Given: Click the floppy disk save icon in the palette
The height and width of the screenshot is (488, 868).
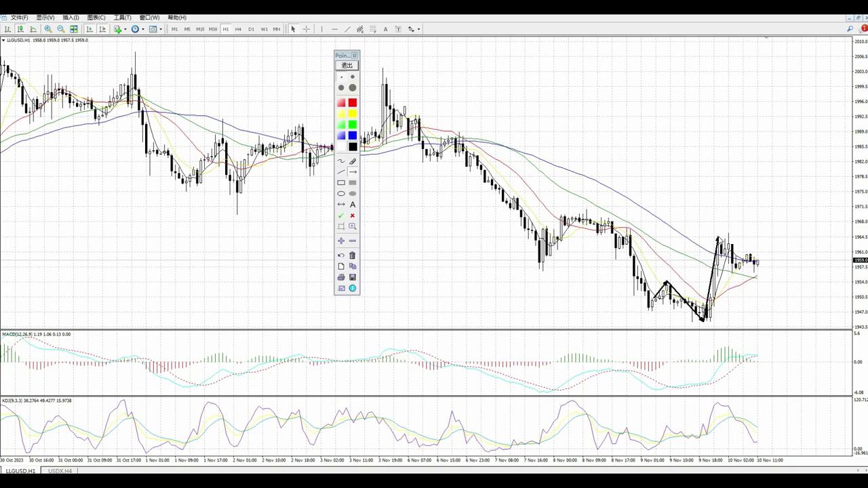Looking at the screenshot, I should [353, 277].
